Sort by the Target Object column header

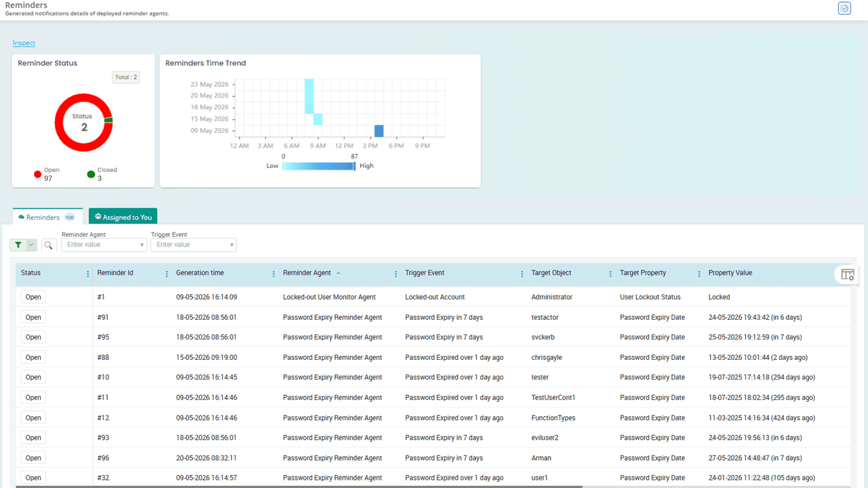tap(551, 273)
